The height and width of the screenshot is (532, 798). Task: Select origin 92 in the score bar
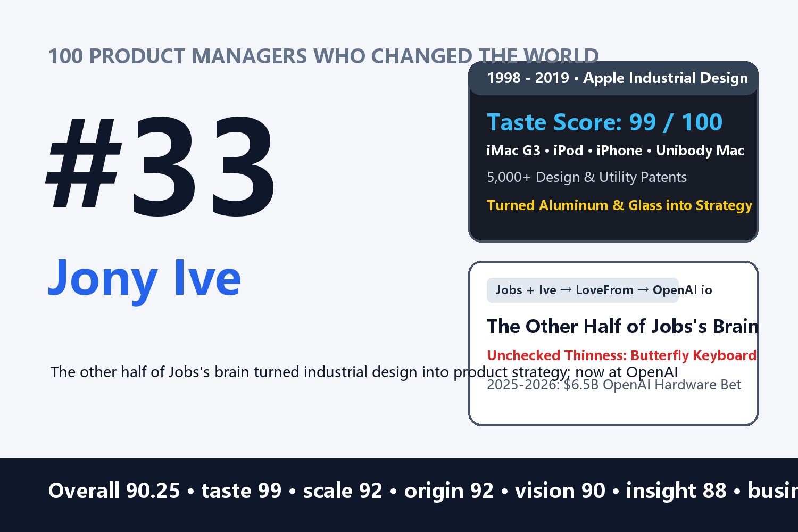449,491
